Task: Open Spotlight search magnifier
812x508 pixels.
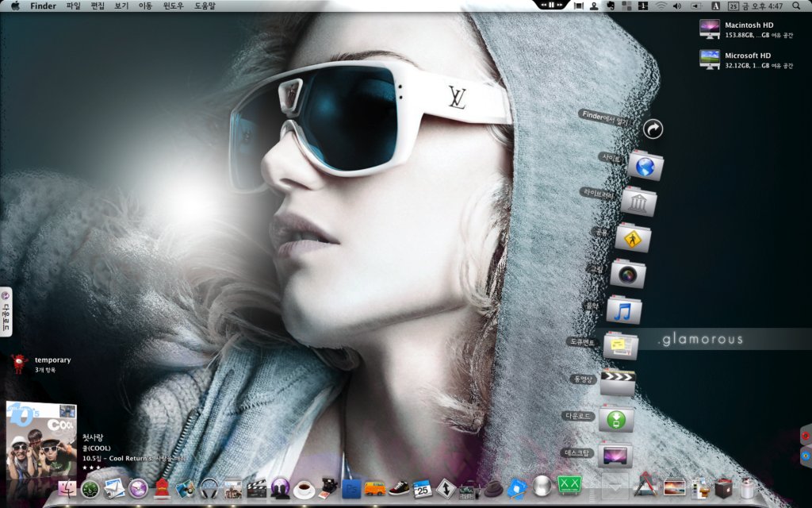Action: (796, 6)
